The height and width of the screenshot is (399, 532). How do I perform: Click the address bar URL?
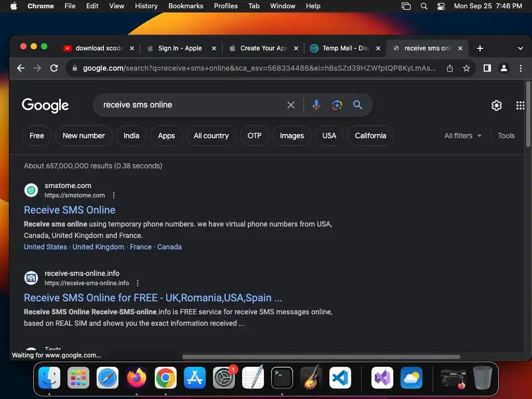259,68
